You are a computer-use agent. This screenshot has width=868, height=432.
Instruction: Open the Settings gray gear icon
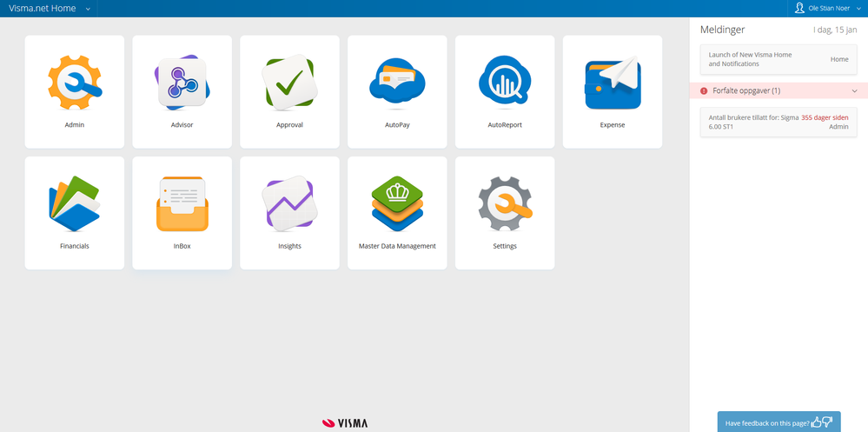[505, 203]
